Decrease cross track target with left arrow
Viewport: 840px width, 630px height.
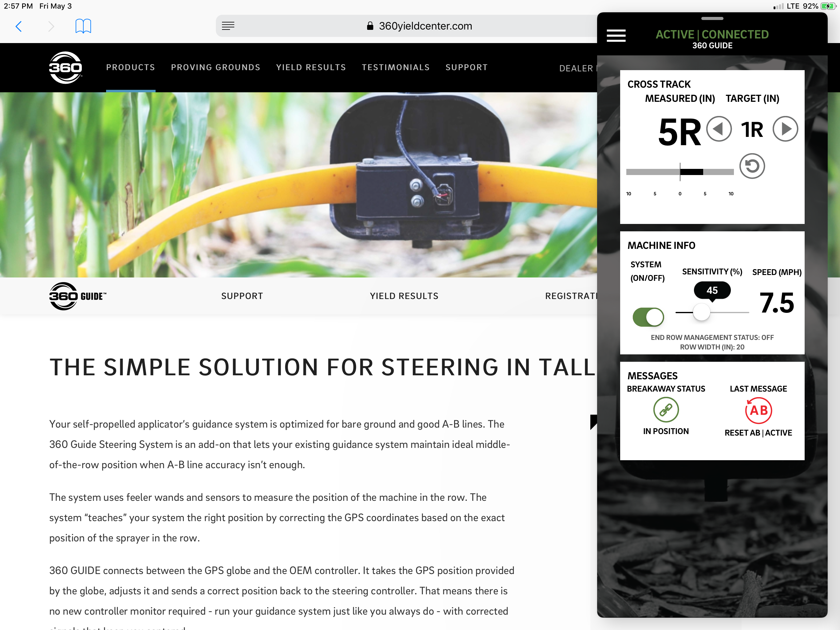pos(719,129)
